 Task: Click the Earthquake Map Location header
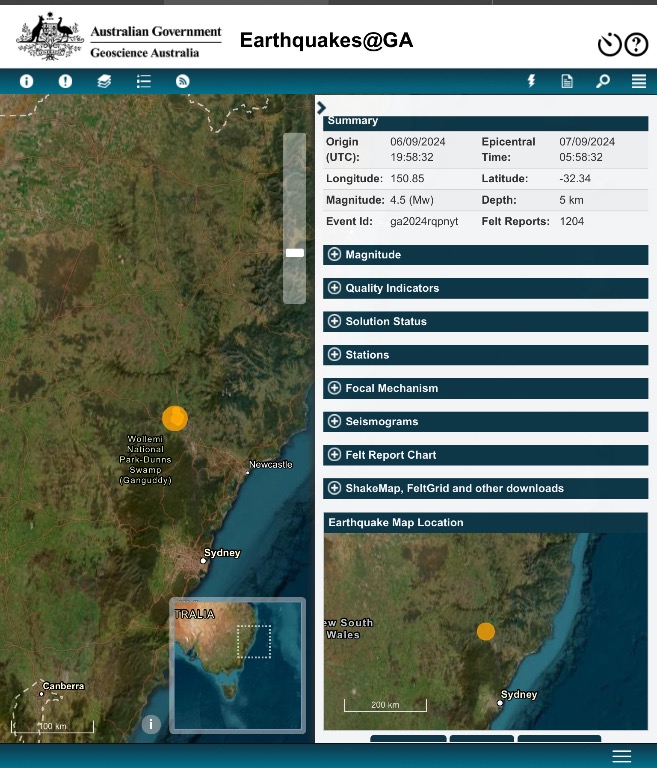click(x=486, y=523)
